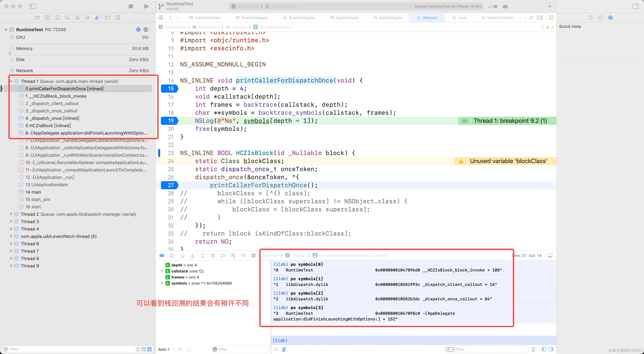This screenshot has height=354, width=644.
Task: Show the History inspector icon
Action: [x=600, y=17]
